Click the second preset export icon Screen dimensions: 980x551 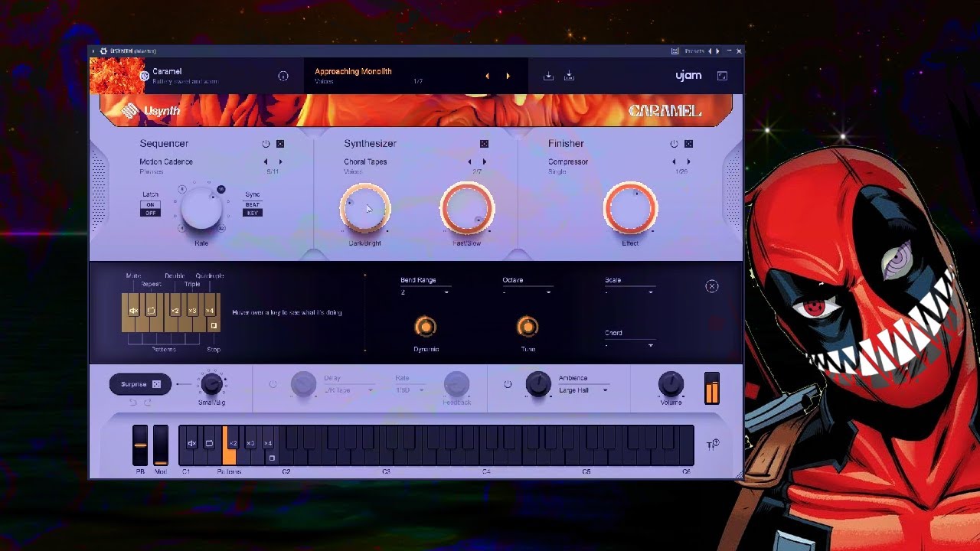(569, 76)
